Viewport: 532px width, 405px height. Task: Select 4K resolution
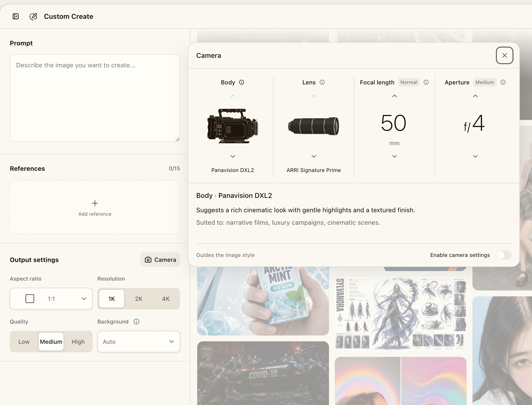click(166, 299)
